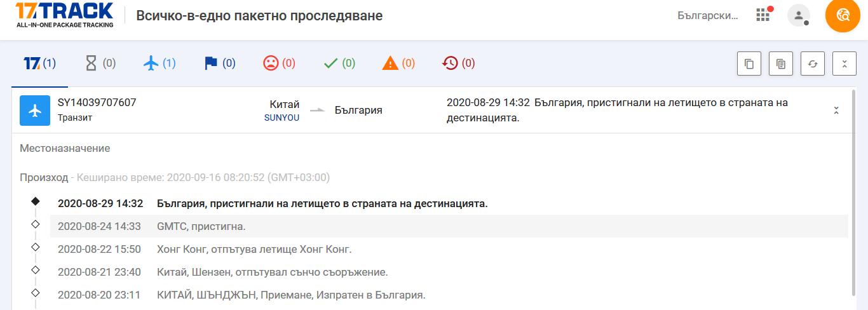This screenshot has width=868, height=310.
Task: Collapse all results using the toolbar chevron button
Action: point(844,64)
